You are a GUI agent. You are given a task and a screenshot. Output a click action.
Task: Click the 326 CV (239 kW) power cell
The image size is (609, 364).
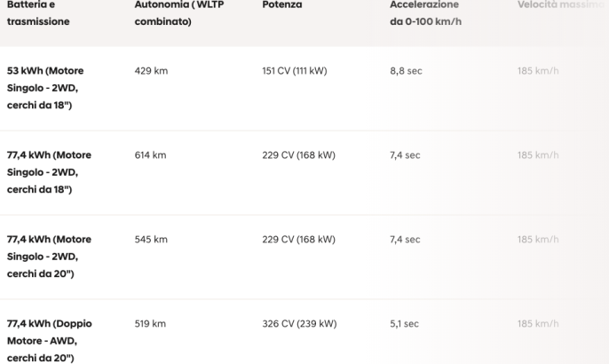tap(299, 324)
